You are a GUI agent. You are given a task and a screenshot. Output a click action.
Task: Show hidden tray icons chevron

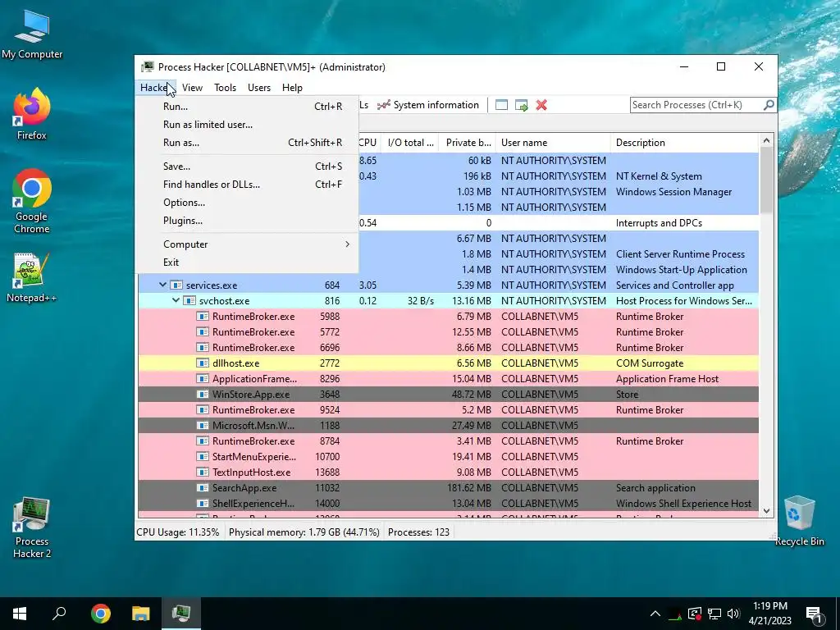pos(655,614)
